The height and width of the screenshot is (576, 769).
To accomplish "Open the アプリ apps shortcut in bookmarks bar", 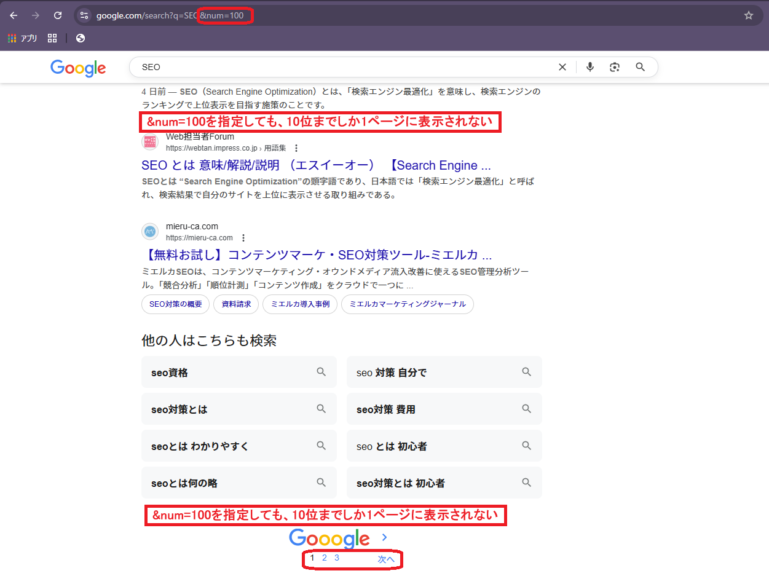I will click(x=23, y=38).
